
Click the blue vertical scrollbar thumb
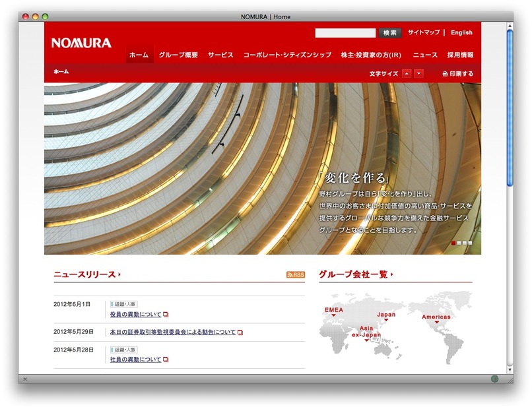click(510, 108)
